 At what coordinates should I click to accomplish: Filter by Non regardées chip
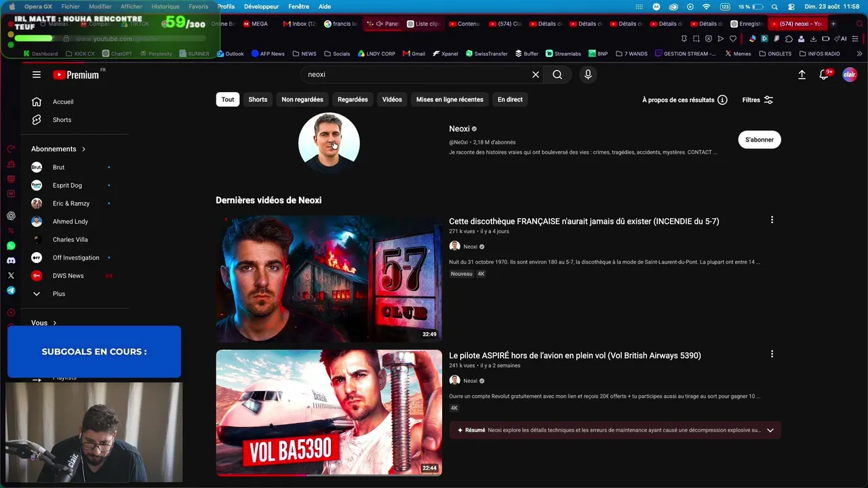(302, 100)
